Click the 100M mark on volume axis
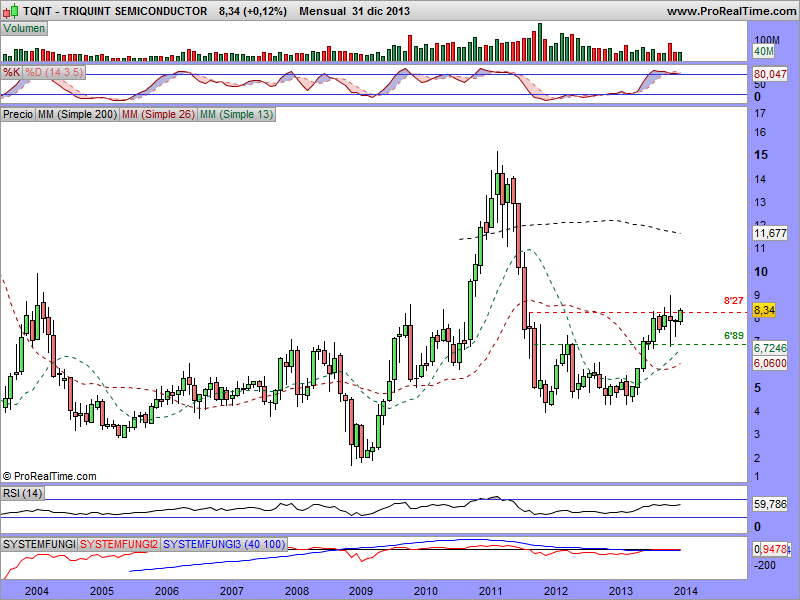This screenshot has height=600, width=800. [x=767, y=40]
